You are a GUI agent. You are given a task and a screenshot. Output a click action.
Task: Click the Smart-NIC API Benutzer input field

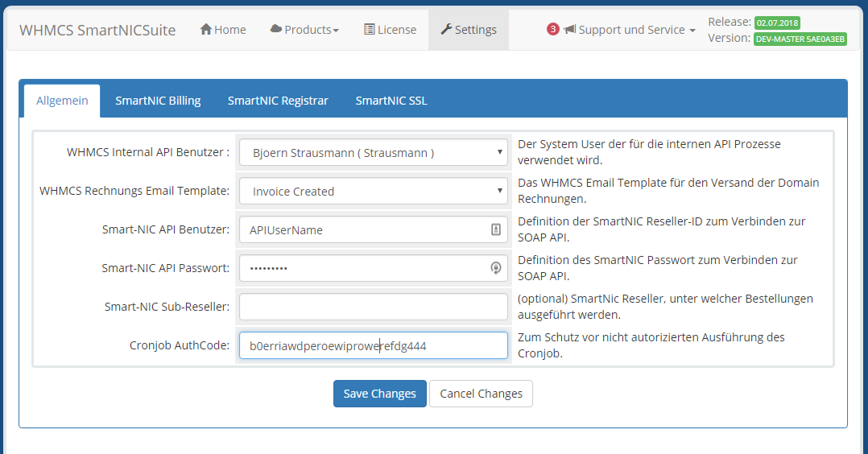pos(374,229)
